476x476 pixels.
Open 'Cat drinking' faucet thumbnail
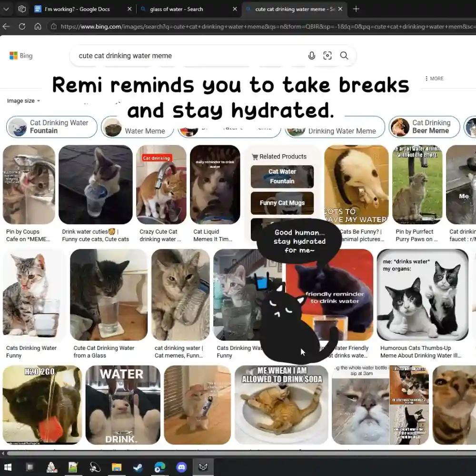point(161,185)
